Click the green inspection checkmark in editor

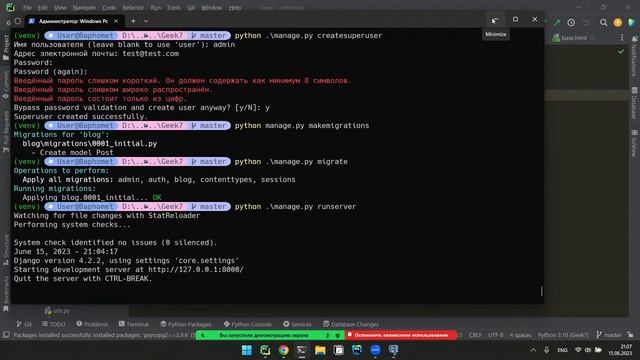(x=621, y=52)
